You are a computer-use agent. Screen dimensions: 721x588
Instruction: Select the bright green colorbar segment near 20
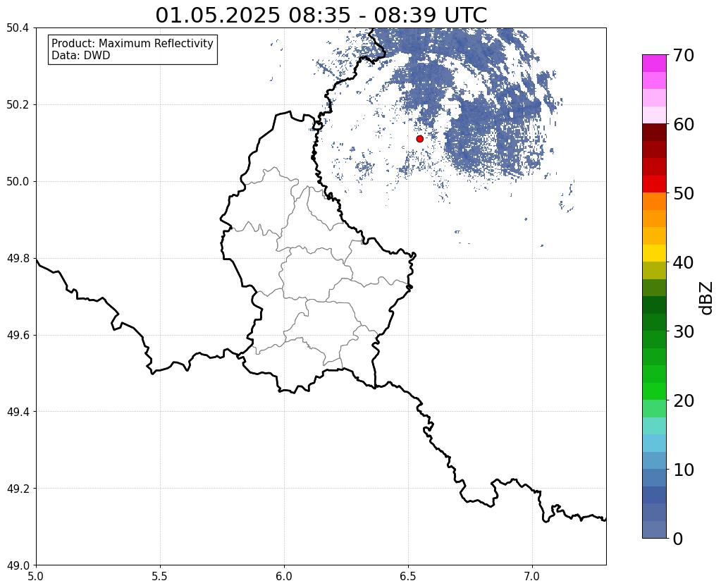[654, 391]
